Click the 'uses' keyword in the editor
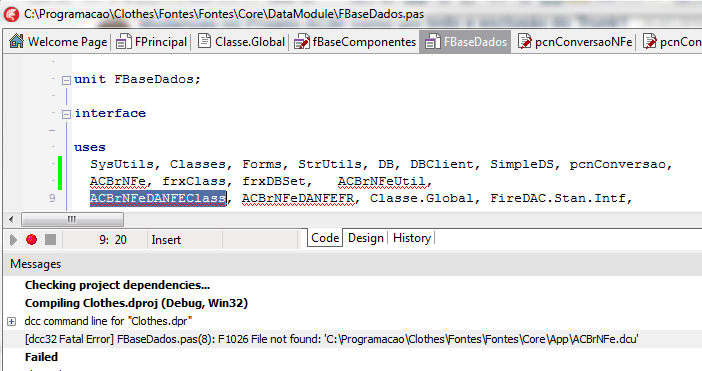The width and height of the screenshot is (702, 371). pyautogui.click(x=90, y=147)
